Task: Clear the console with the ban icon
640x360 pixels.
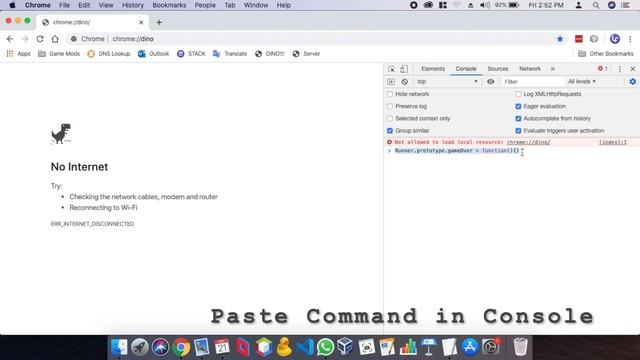Action: (x=404, y=82)
